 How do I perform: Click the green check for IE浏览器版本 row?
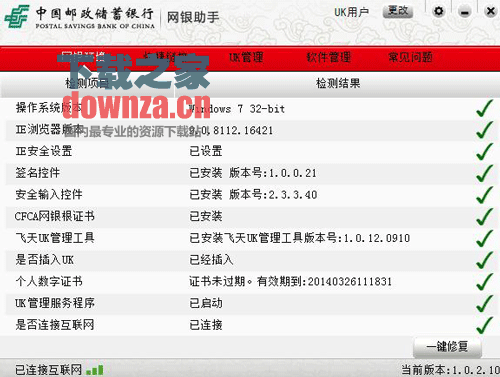tap(485, 130)
